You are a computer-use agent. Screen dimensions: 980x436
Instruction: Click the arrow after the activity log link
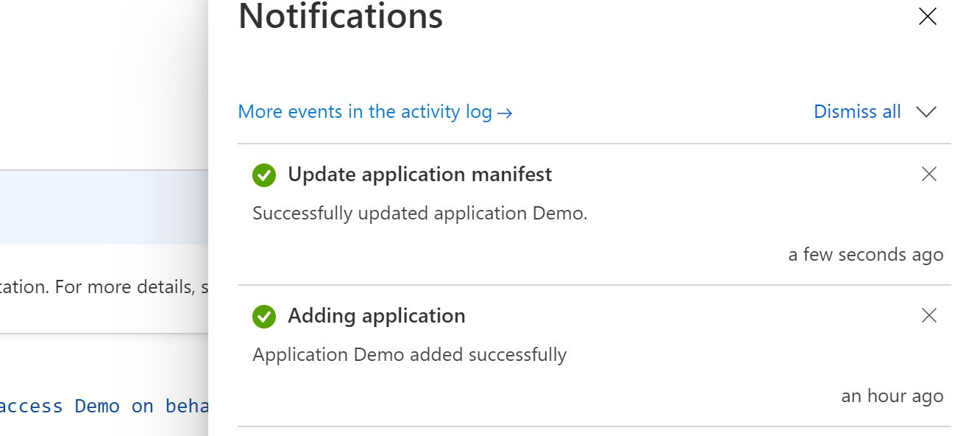point(505,113)
